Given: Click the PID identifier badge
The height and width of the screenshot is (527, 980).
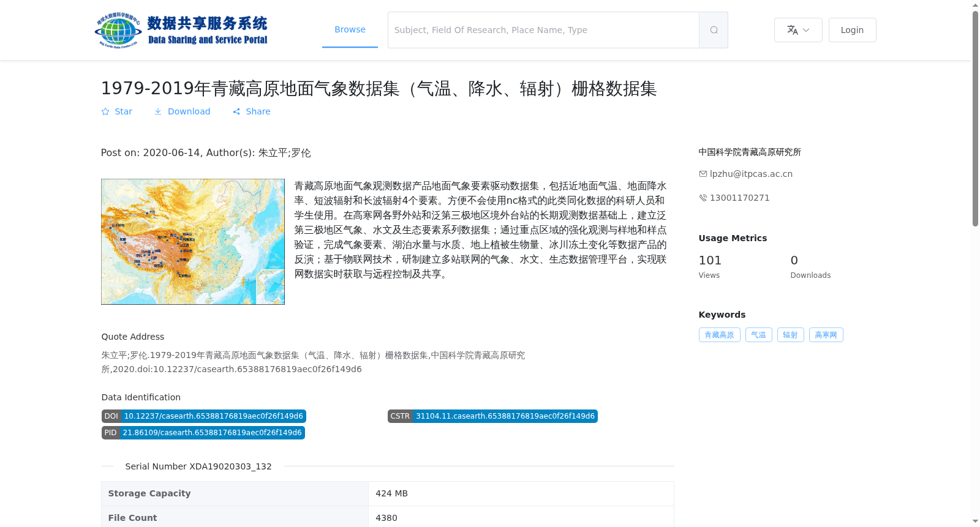Looking at the screenshot, I should [203, 433].
